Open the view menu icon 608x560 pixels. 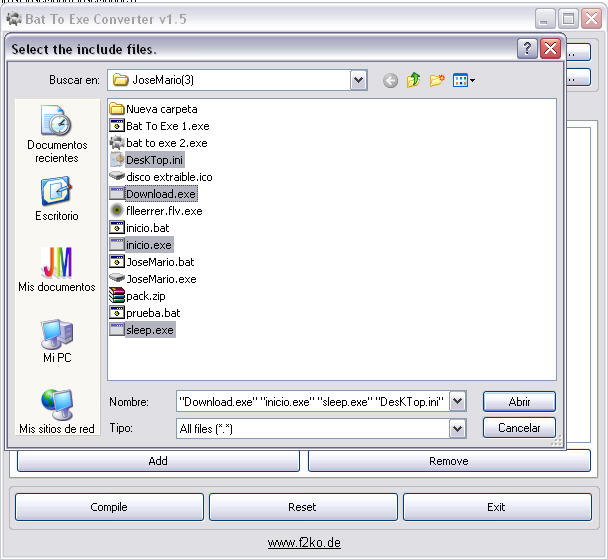click(x=464, y=80)
